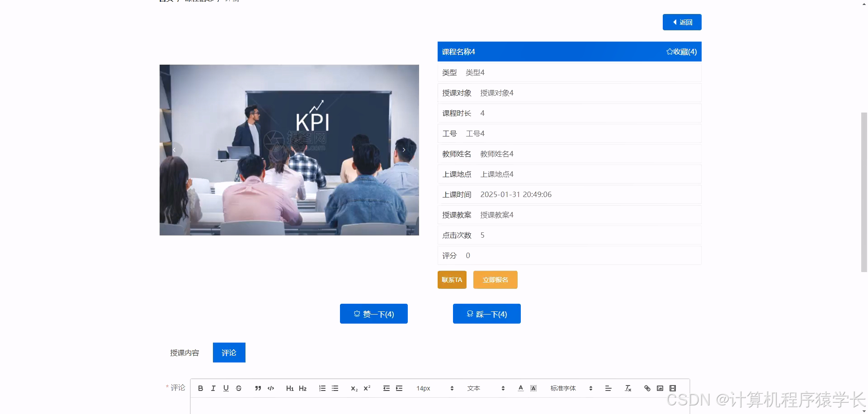Clear text formatting in editor
Screen dimensions: 868x414
click(x=627, y=388)
